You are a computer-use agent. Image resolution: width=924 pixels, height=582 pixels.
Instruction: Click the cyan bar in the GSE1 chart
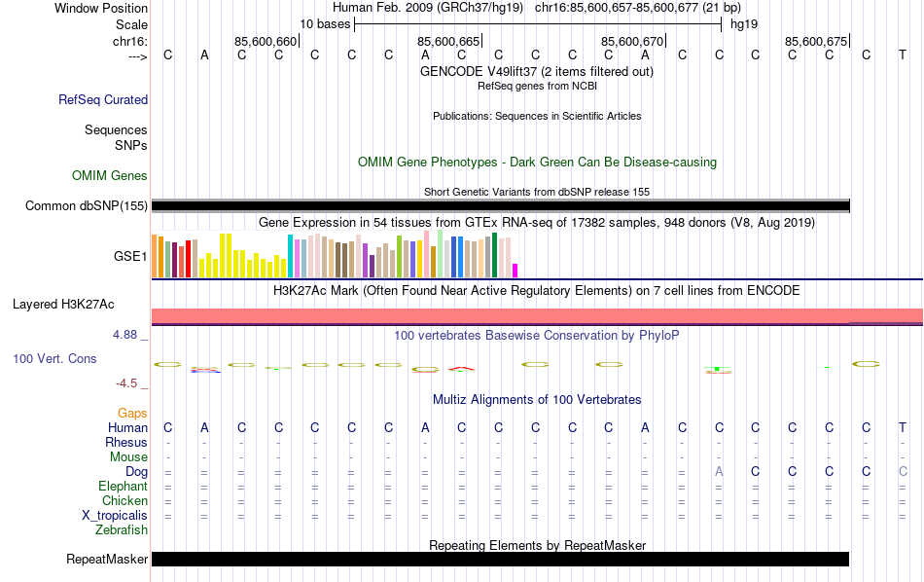pos(291,256)
